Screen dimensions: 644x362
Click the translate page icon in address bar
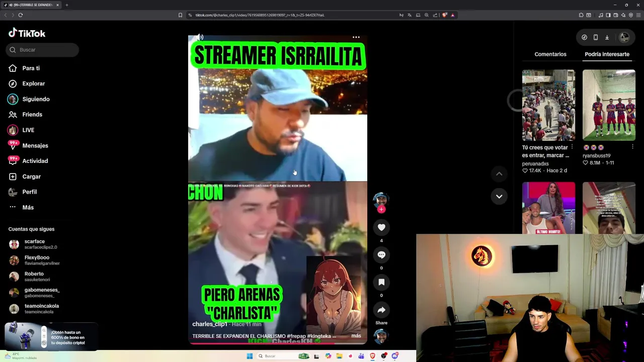click(x=410, y=15)
